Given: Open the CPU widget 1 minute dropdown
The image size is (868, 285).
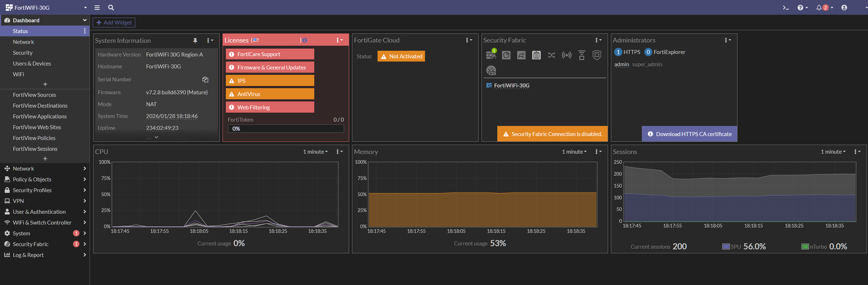Looking at the screenshot, I should 315,152.
